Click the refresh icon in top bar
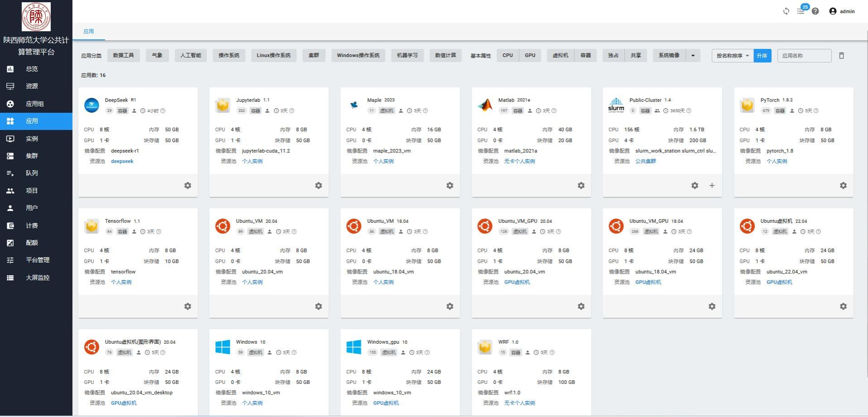Viewport: 868px width, 417px height. click(x=786, y=11)
